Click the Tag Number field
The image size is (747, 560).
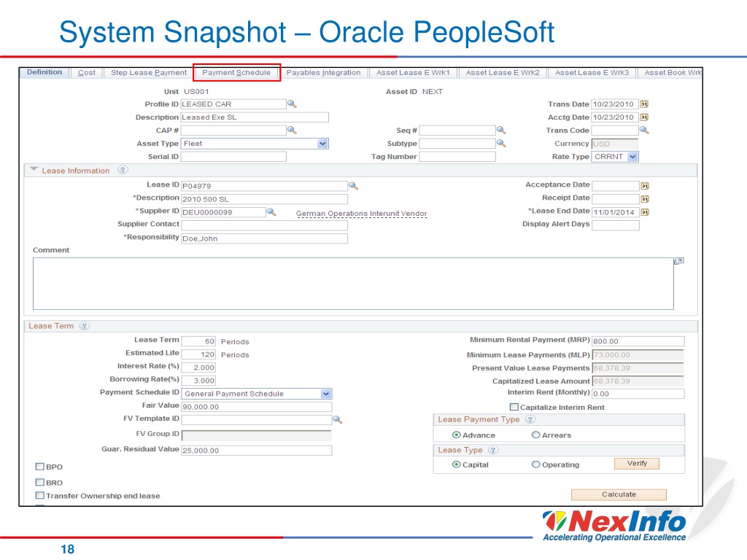coord(457,157)
